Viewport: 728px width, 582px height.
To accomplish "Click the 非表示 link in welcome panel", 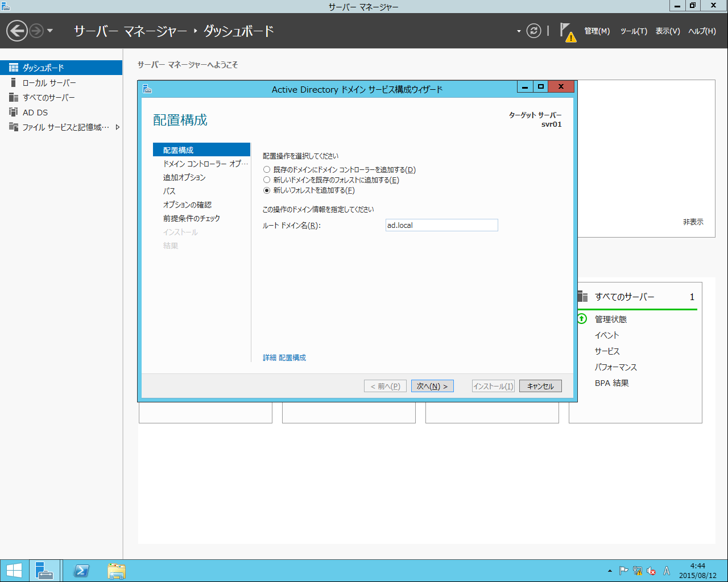I will 693,222.
